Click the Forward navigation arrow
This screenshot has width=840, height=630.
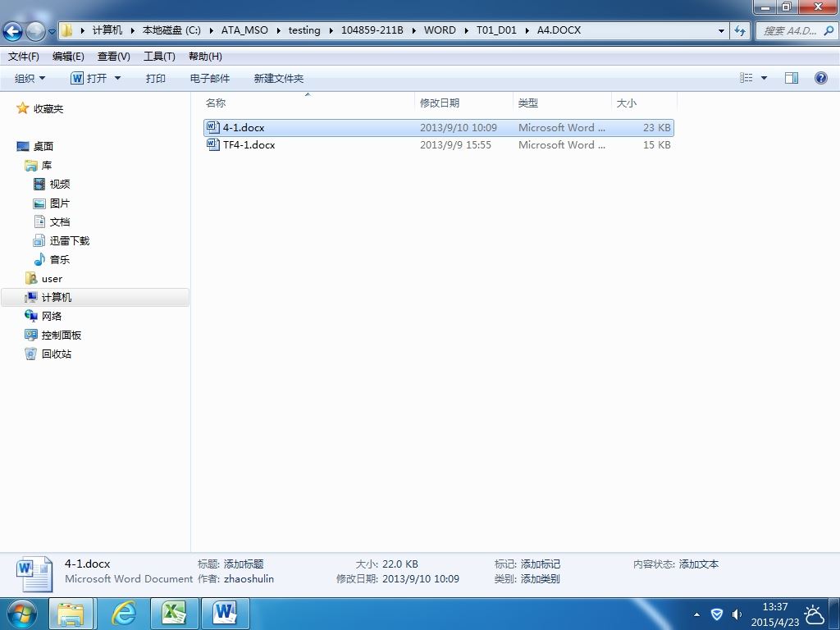(x=35, y=31)
